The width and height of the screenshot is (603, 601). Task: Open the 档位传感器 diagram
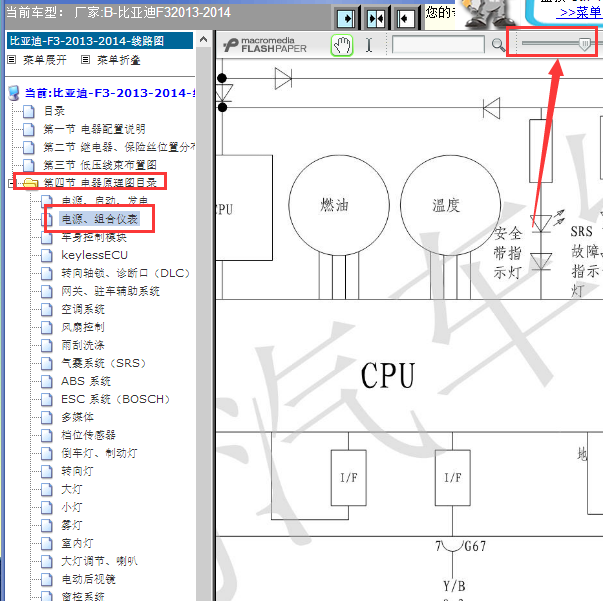point(88,435)
